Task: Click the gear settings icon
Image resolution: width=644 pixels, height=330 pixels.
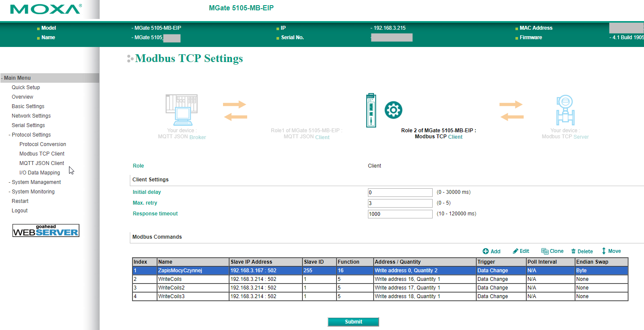Action: 393,110
